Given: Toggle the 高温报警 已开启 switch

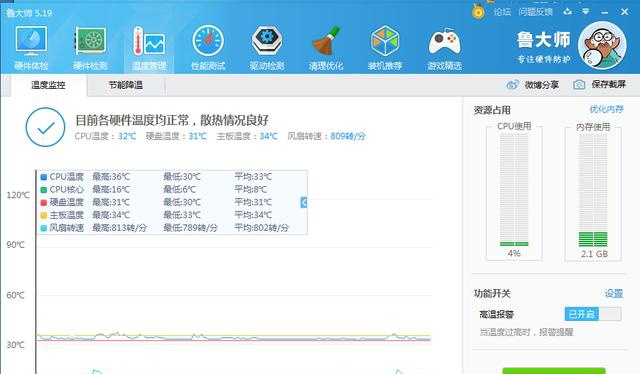Looking at the screenshot, I should [x=593, y=314].
